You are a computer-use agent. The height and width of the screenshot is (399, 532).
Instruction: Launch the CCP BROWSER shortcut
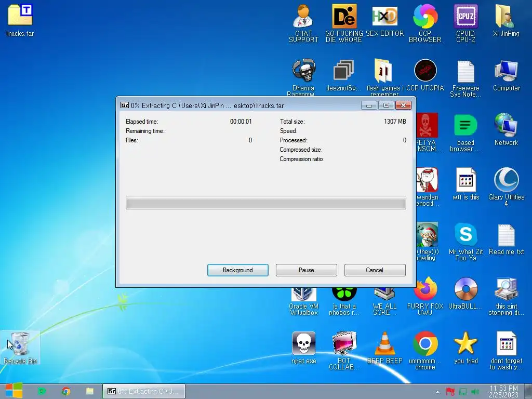(x=425, y=23)
